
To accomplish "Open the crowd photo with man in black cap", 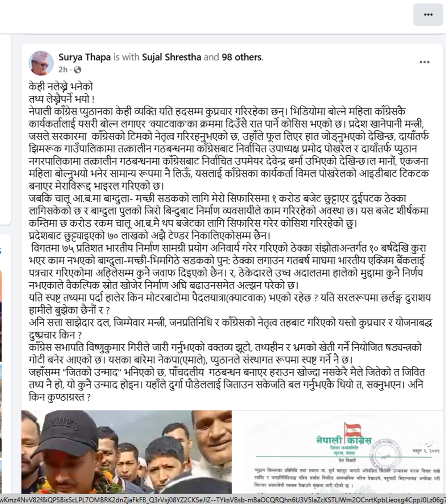I will (x=127, y=452).
